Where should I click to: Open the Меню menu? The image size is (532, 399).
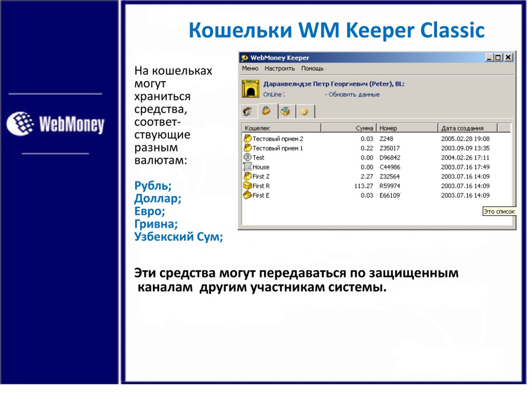tap(250, 68)
